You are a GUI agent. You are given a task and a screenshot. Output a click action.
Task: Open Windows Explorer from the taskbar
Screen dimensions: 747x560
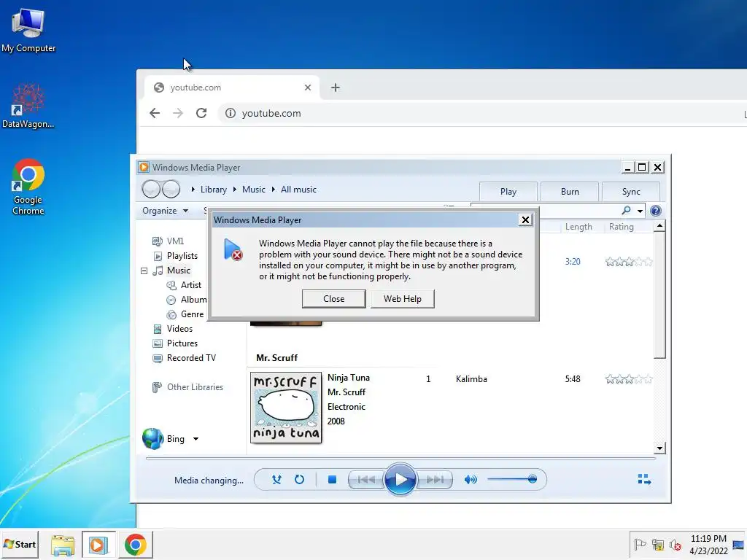[63, 545]
